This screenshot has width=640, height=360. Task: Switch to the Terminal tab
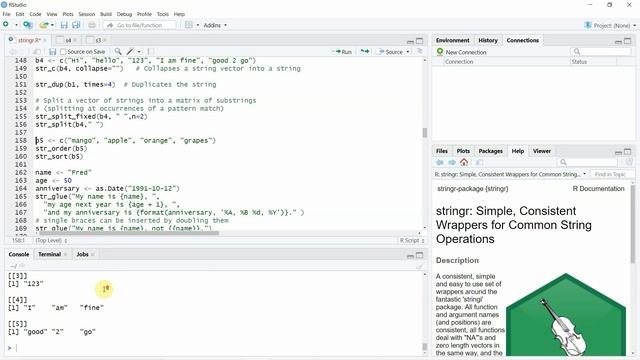point(49,254)
